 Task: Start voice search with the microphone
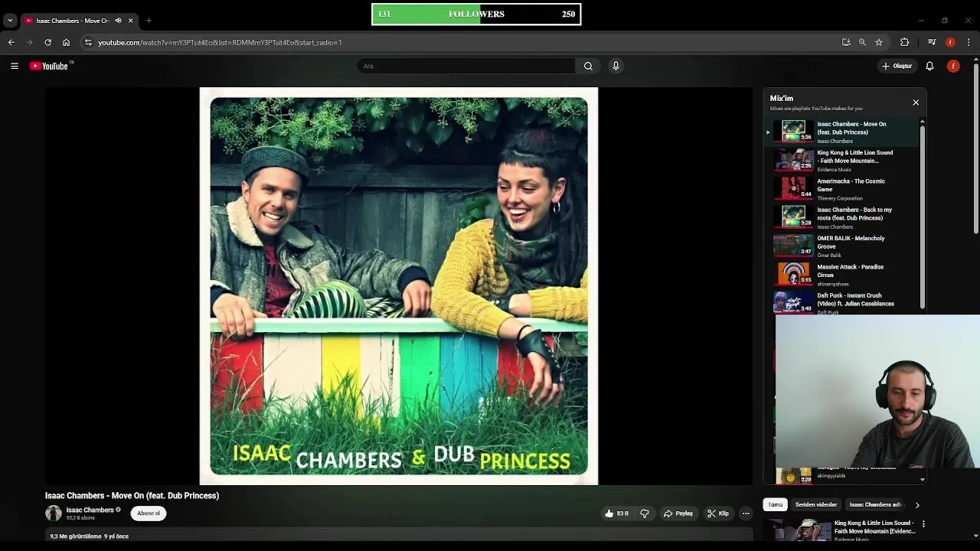tap(616, 66)
